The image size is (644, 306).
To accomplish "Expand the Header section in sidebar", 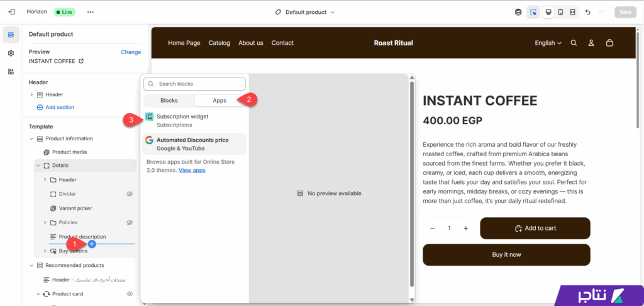I will click(x=31, y=94).
